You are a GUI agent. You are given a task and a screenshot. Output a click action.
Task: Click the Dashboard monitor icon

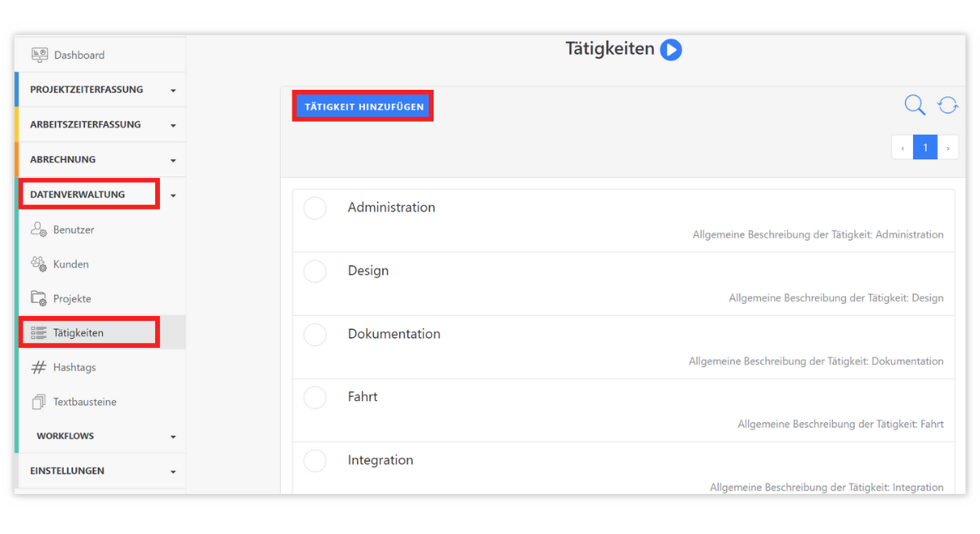click(39, 55)
